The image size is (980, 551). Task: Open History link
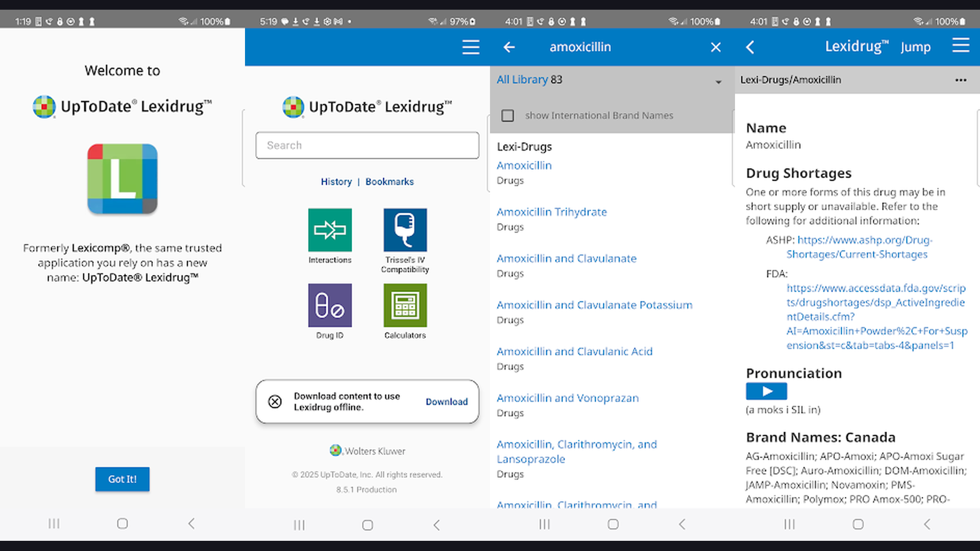(336, 182)
